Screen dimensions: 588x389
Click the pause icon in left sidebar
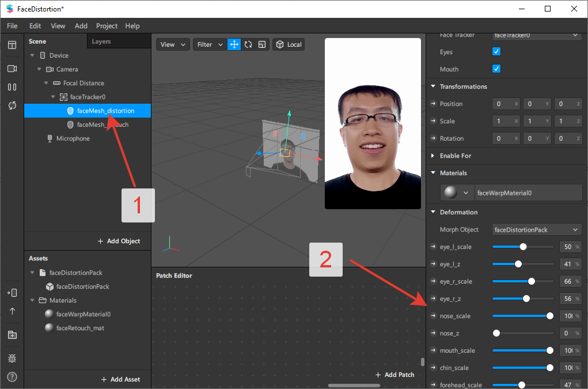pyautogui.click(x=12, y=87)
